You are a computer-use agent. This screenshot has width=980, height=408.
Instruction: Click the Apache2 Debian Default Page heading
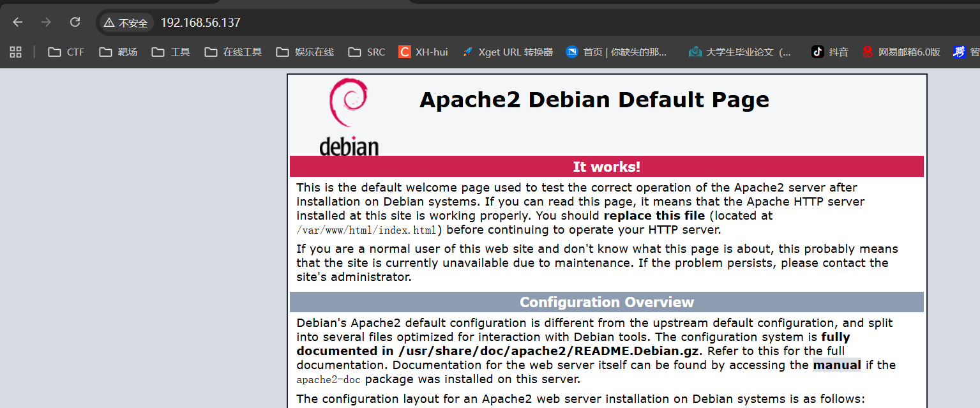pyautogui.click(x=594, y=100)
